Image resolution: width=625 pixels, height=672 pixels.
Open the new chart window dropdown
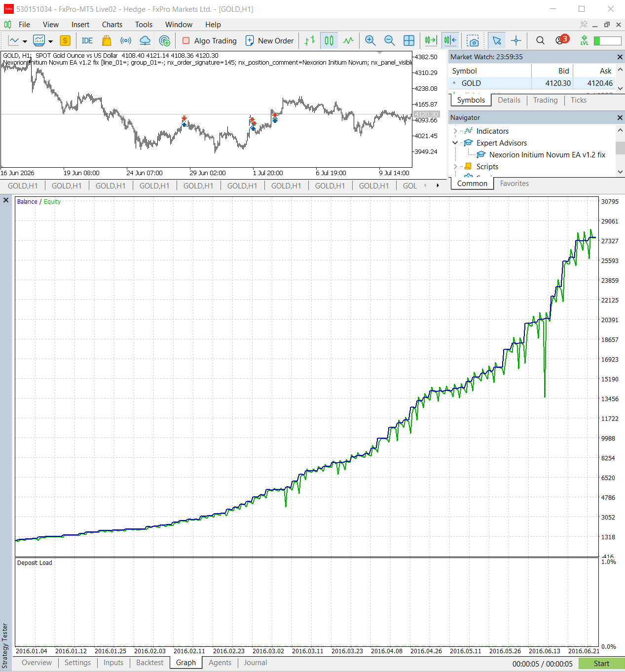pos(50,41)
